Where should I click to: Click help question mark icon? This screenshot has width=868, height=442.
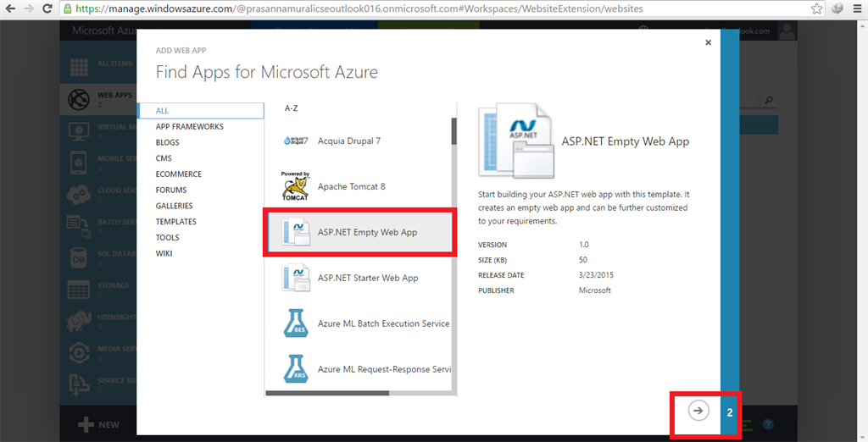pos(767,424)
